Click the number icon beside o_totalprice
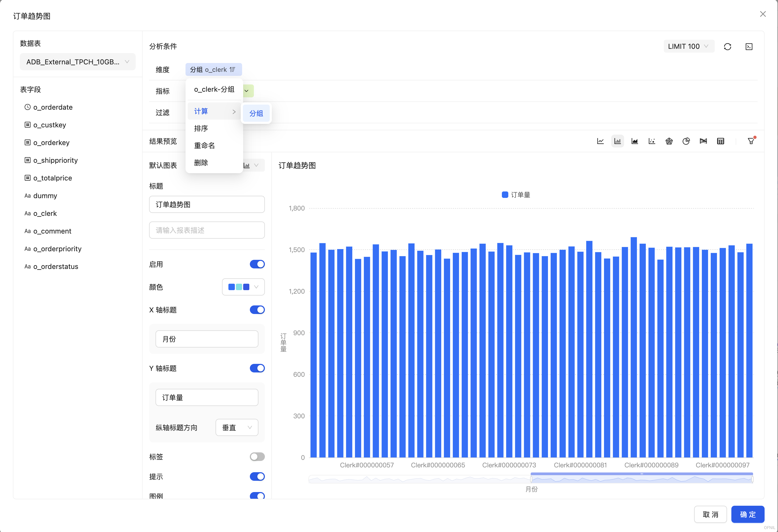The height and width of the screenshot is (532, 778). 27,178
